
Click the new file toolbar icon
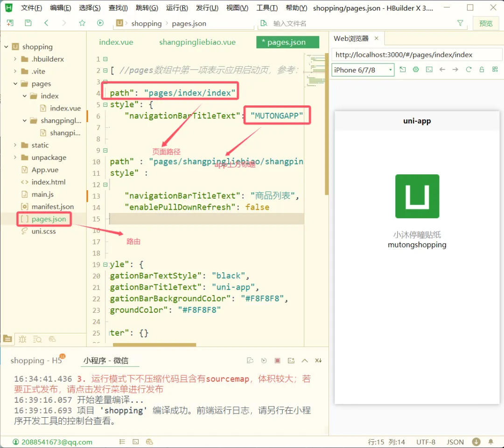(10, 23)
